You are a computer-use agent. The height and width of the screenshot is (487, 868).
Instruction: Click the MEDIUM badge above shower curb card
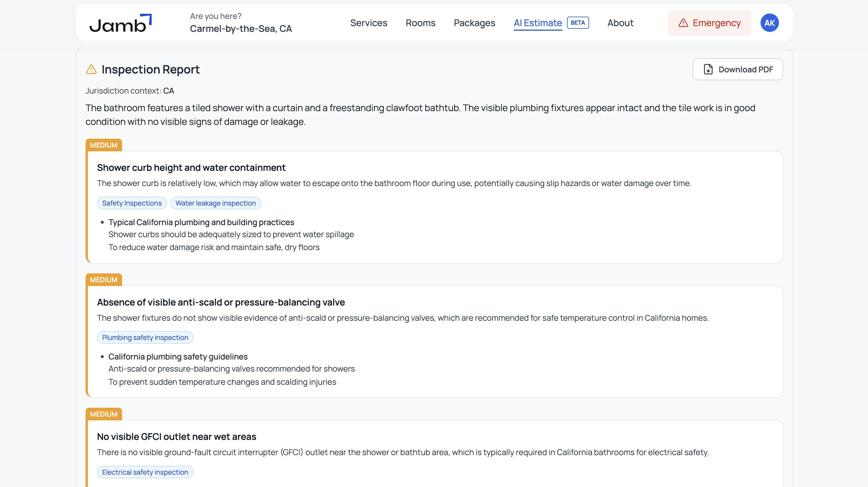pyautogui.click(x=104, y=145)
